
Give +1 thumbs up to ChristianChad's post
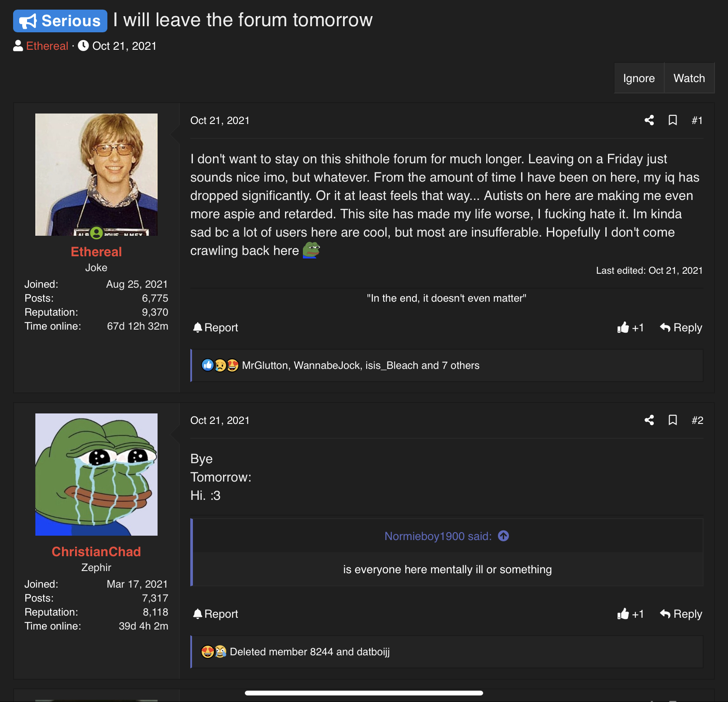pos(630,614)
